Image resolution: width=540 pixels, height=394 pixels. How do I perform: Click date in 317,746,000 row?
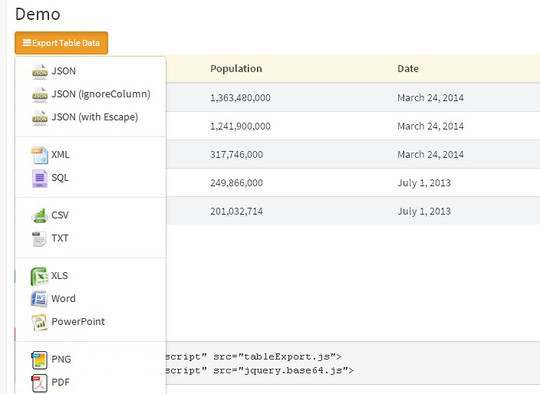tap(430, 154)
